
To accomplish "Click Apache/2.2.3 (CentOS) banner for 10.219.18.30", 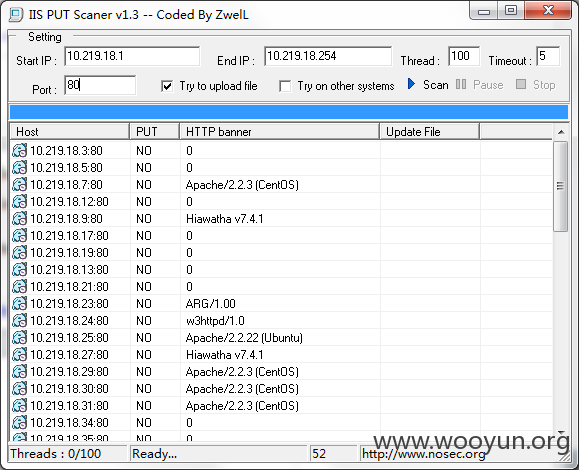I will 242,388.
